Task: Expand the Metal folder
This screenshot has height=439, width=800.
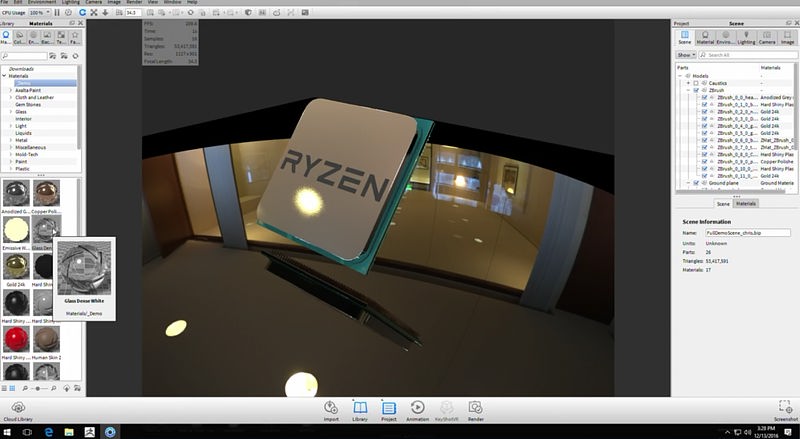Action: (11, 140)
